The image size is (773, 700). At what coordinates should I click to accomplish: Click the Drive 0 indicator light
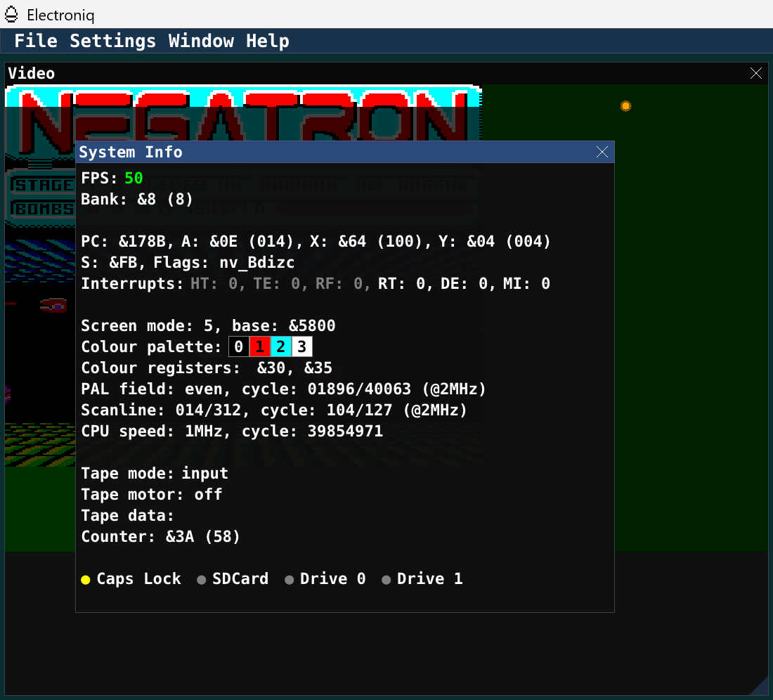tap(290, 580)
